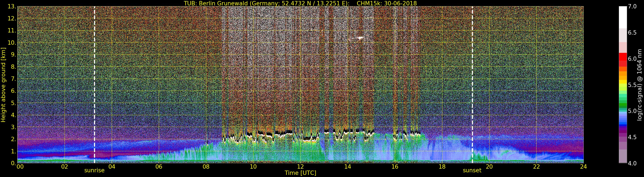Click the '22' tick on the time axis

(536, 166)
